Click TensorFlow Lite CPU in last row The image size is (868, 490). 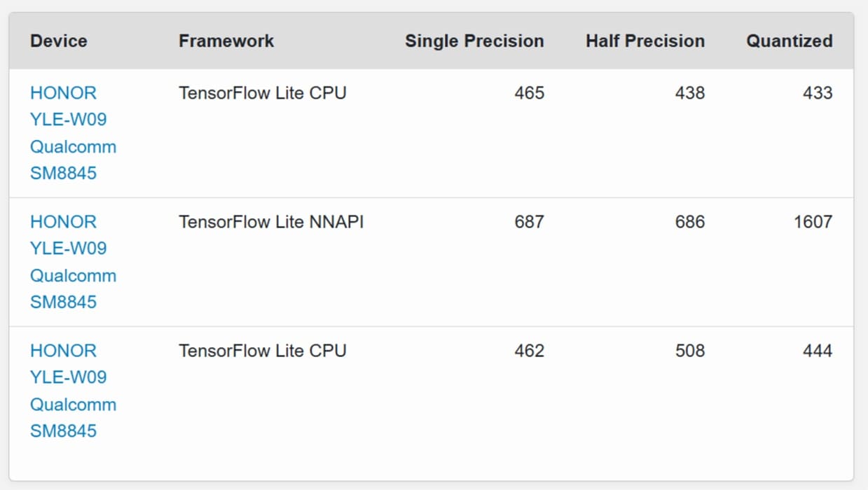coord(262,351)
